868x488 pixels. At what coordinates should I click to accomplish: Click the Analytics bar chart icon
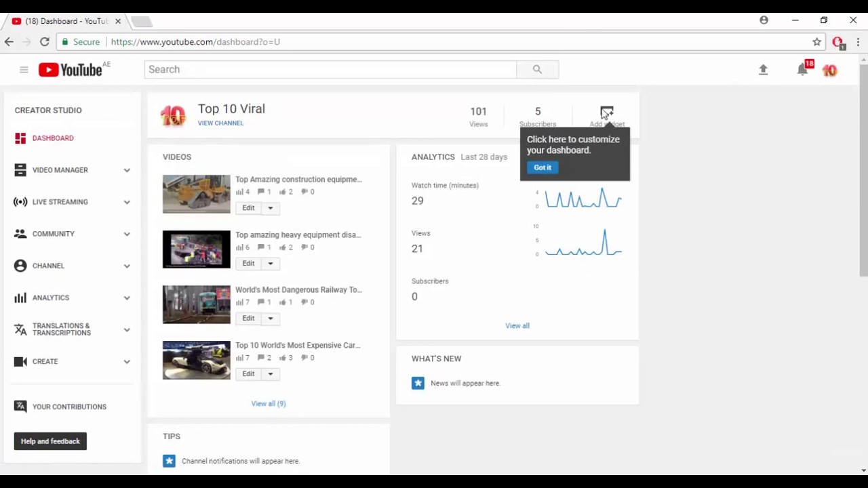click(20, 298)
